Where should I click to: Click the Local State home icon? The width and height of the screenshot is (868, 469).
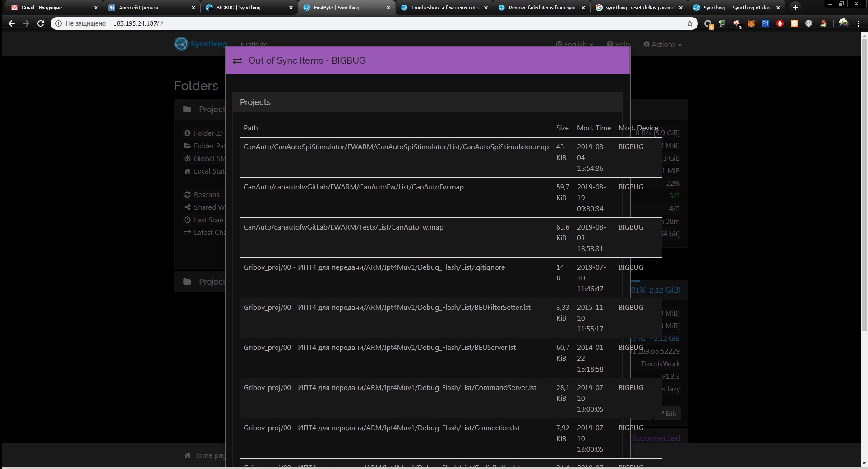click(188, 171)
